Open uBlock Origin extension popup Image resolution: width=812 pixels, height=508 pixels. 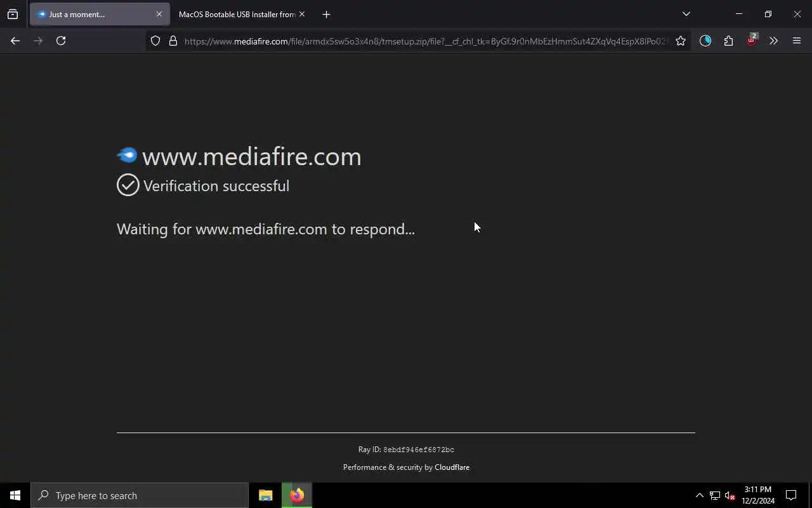[x=751, y=41]
